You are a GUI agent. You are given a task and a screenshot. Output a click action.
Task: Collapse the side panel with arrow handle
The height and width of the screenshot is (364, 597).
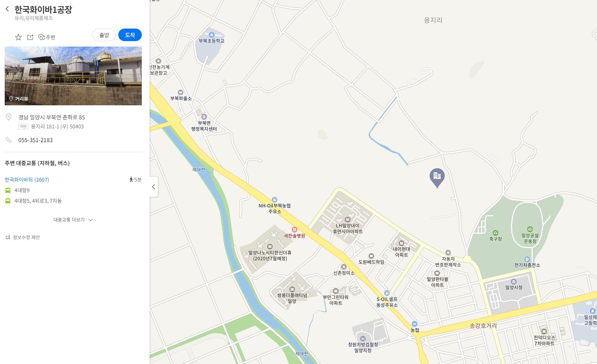click(154, 187)
